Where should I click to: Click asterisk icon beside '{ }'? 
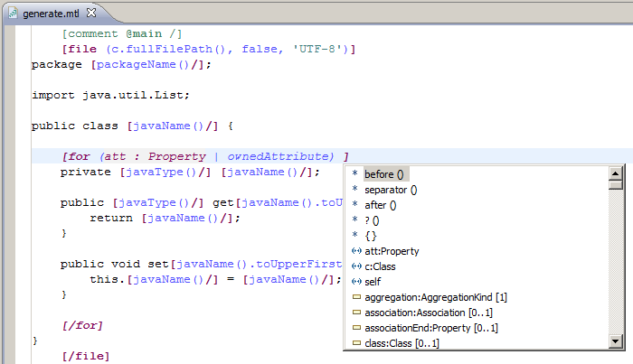(354, 234)
